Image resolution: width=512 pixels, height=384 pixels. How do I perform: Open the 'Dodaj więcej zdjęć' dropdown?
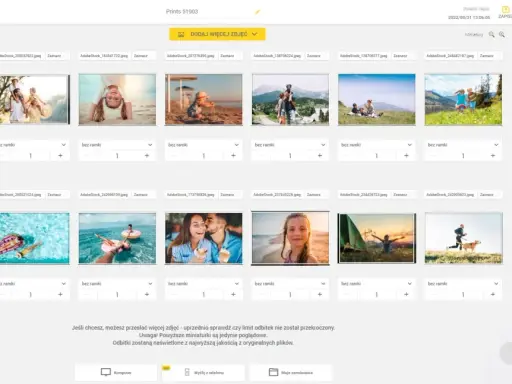point(217,34)
